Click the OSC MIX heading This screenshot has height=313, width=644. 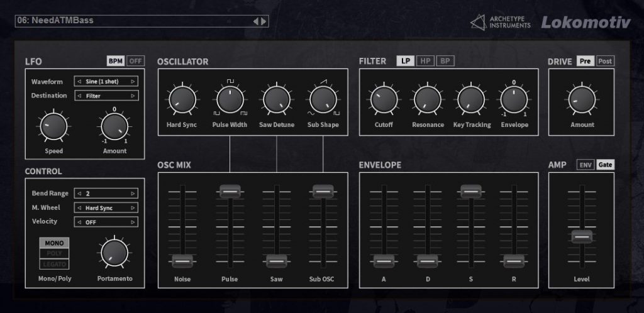pos(174,165)
